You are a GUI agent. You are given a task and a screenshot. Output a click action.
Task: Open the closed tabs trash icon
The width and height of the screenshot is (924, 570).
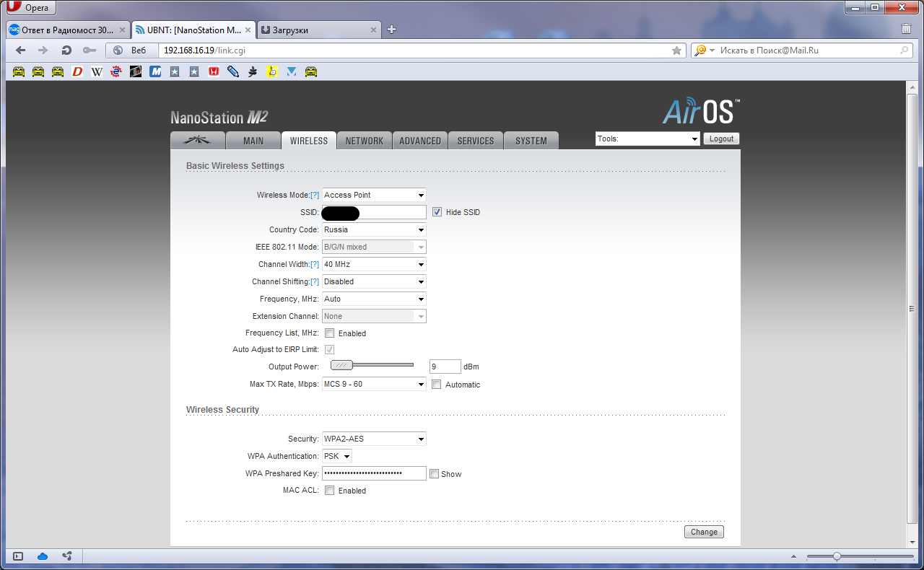click(907, 30)
